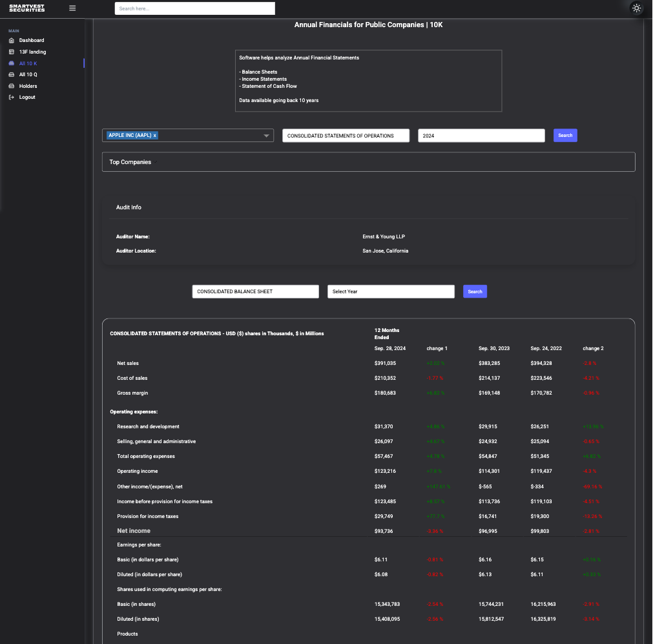Open the Consolidated Statements of Operations dropdown
This screenshot has height=644, width=653.
tap(346, 136)
